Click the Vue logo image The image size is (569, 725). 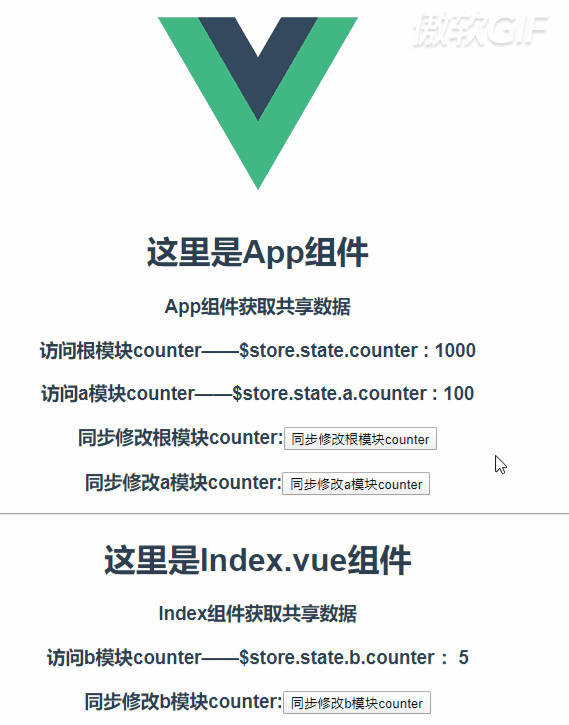coord(258,103)
